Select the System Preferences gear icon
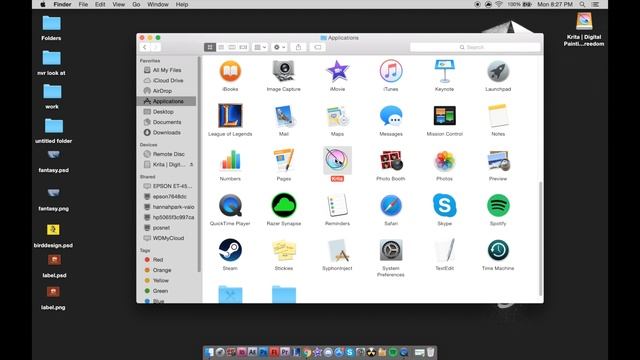The height and width of the screenshot is (360, 640). click(x=391, y=250)
